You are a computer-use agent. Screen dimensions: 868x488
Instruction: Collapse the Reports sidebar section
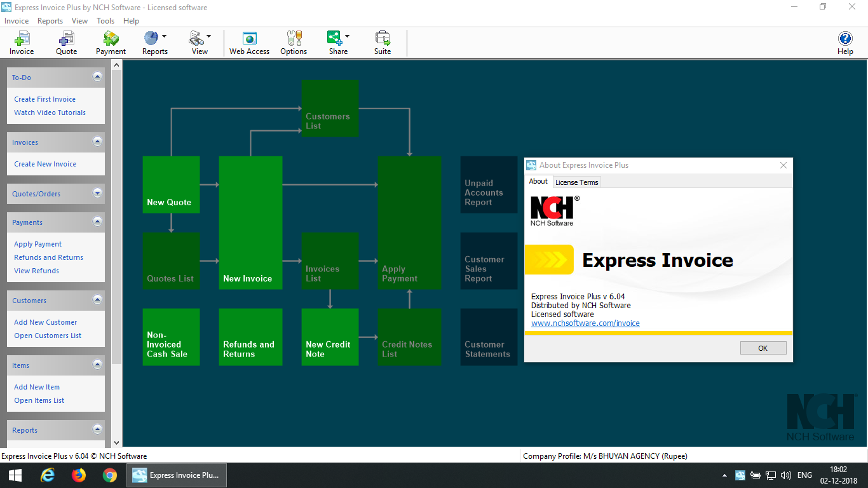97,430
